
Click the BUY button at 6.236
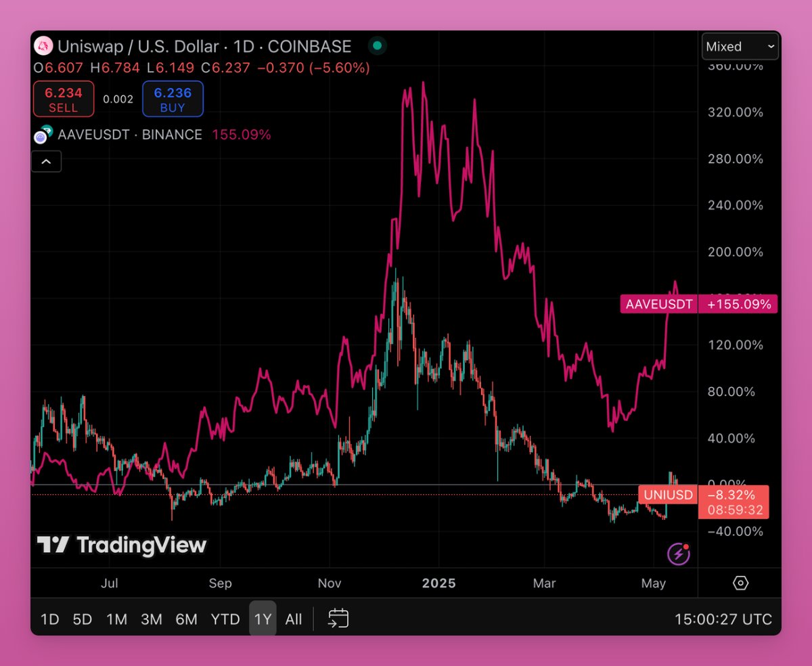[173, 99]
